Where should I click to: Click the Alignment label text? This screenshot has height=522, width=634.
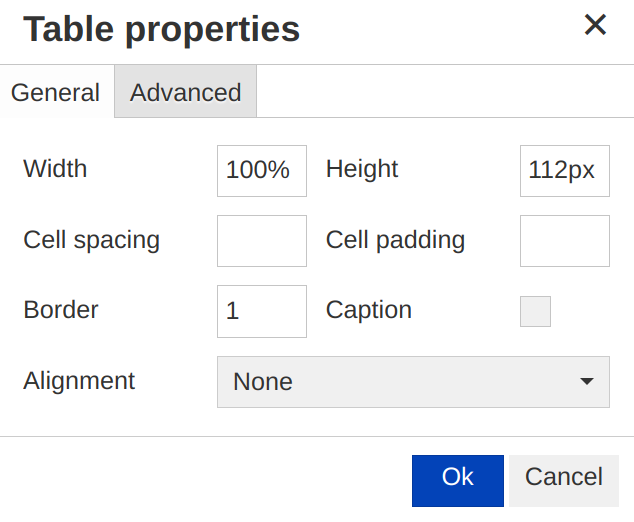[79, 381]
